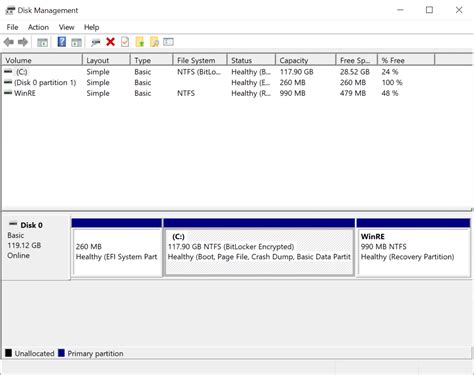The width and height of the screenshot is (474, 375).
Task: Click the Disk Management title bar app icon
Action: (10, 10)
